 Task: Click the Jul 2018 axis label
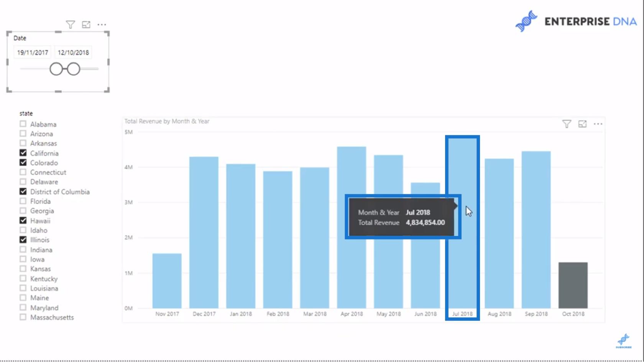click(x=462, y=314)
